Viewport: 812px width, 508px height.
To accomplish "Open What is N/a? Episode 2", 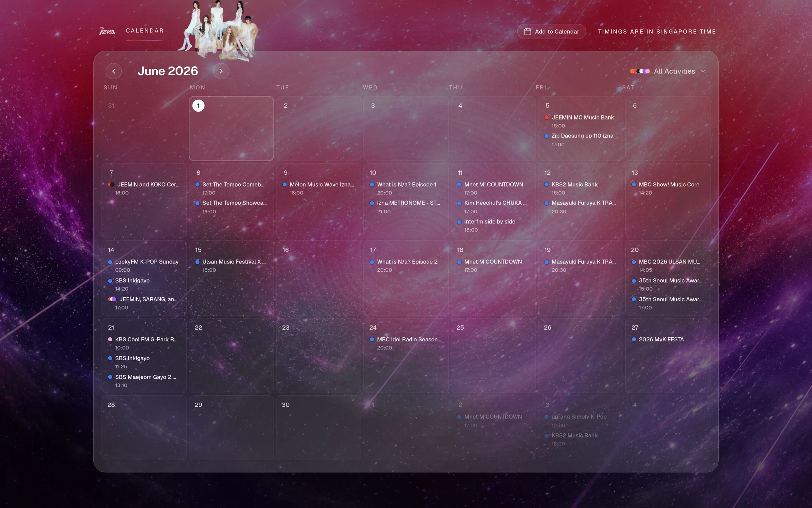I will [x=405, y=266].
